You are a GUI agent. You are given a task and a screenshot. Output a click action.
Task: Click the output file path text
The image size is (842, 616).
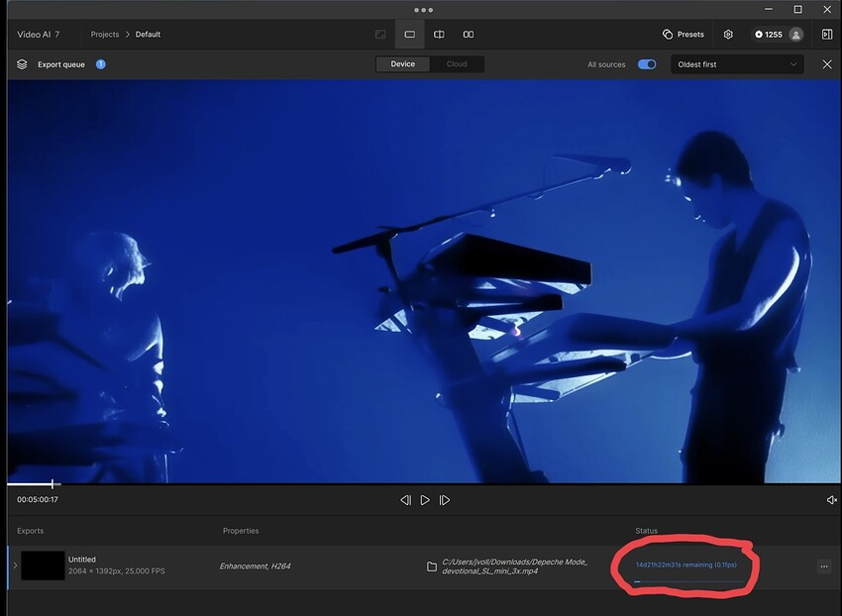pyautogui.click(x=514, y=566)
